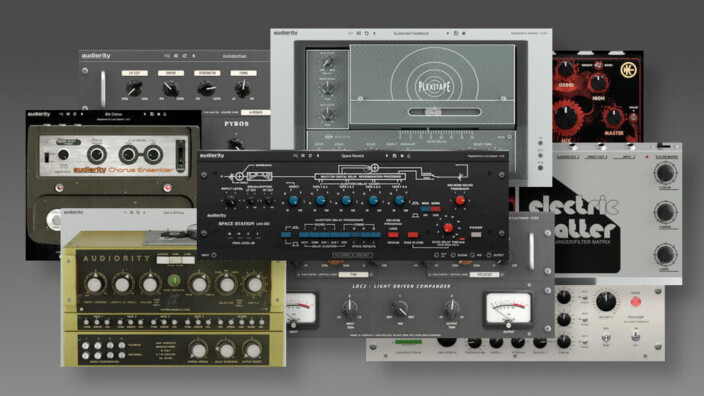This screenshot has height=396, width=704.
Task: Click the randomize icon in Kickdortian toolbar
Action: tap(176, 56)
